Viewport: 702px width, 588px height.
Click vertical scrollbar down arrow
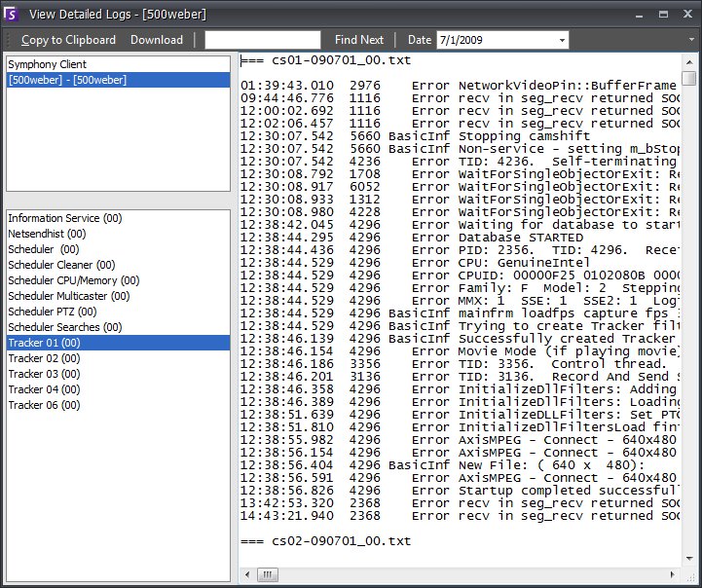689,558
